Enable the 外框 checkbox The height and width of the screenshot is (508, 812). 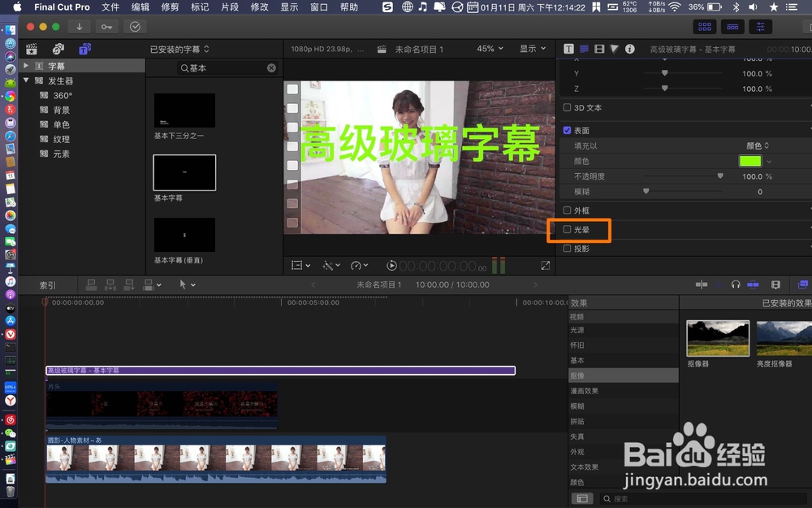click(x=567, y=210)
